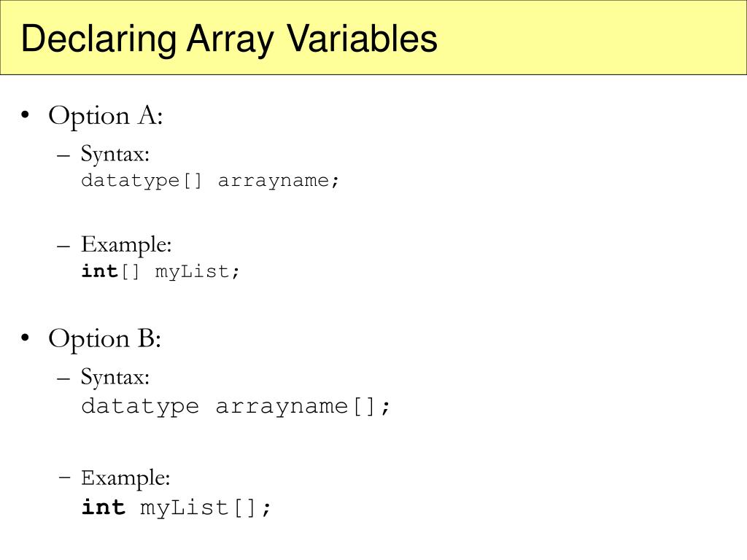The width and height of the screenshot is (747, 560).
Task: Click code line 'datatype arrayname[];'
Action: click(236, 407)
